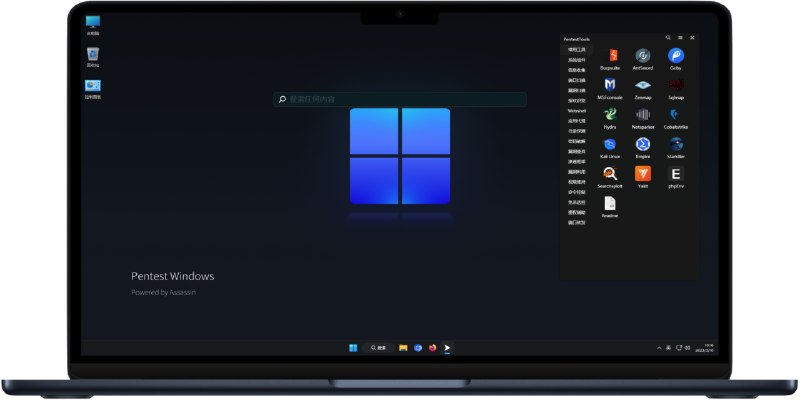Click the active PentestTools arrow taskbar icon
800x400 pixels.
click(x=447, y=348)
